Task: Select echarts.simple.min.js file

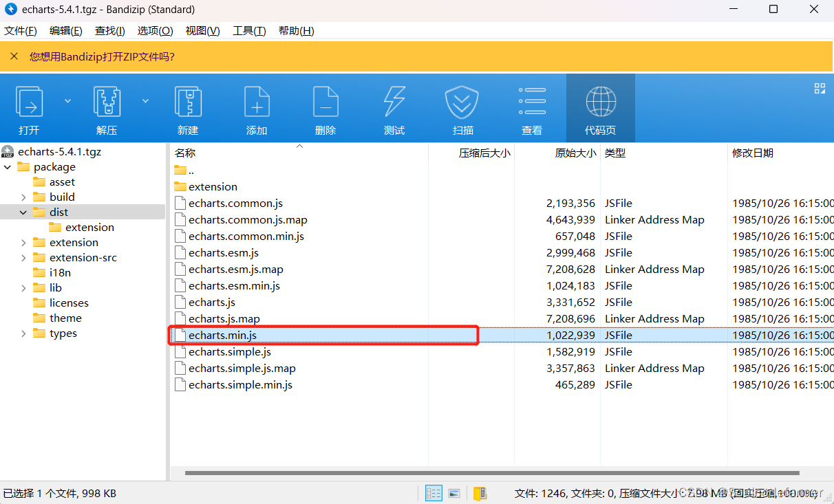Action: 233,384
